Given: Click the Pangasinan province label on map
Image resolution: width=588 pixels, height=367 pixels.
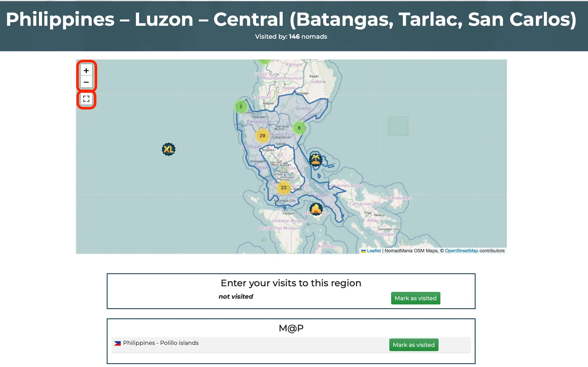Looking at the screenshot, I should coord(259,121).
